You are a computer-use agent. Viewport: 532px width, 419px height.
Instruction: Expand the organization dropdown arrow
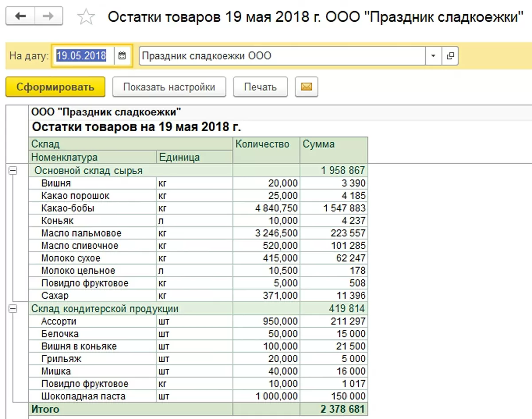pos(433,56)
